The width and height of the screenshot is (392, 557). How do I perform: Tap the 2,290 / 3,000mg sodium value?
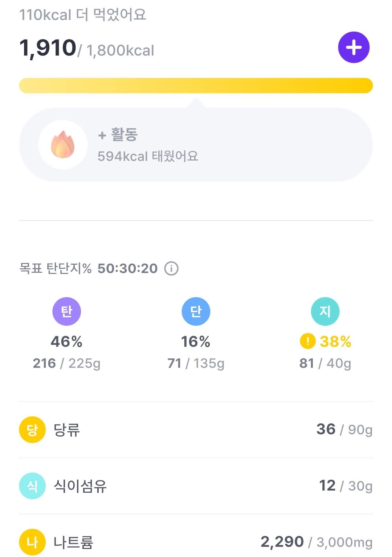tap(317, 542)
